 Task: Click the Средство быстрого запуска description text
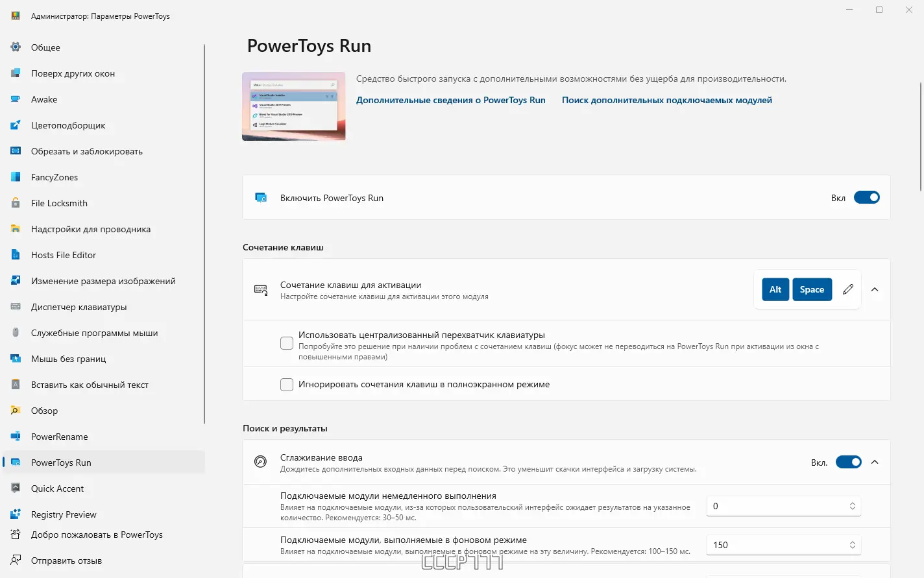click(571, 78)
